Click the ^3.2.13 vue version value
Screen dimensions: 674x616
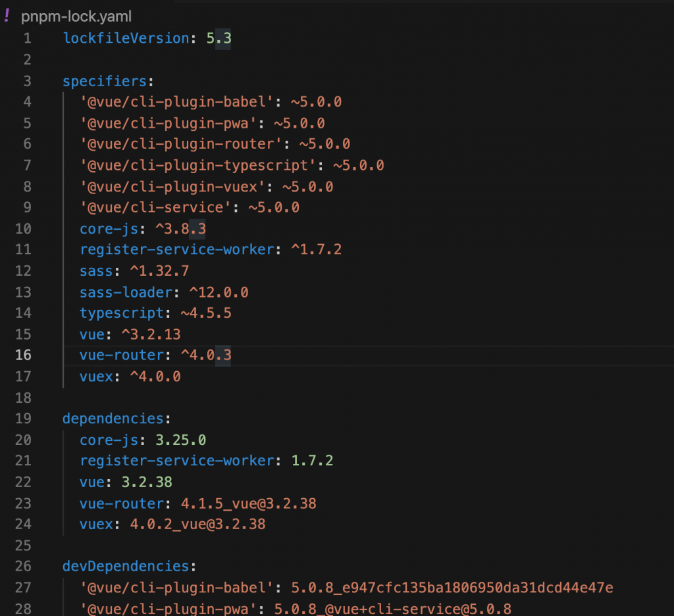click(151, 335)
